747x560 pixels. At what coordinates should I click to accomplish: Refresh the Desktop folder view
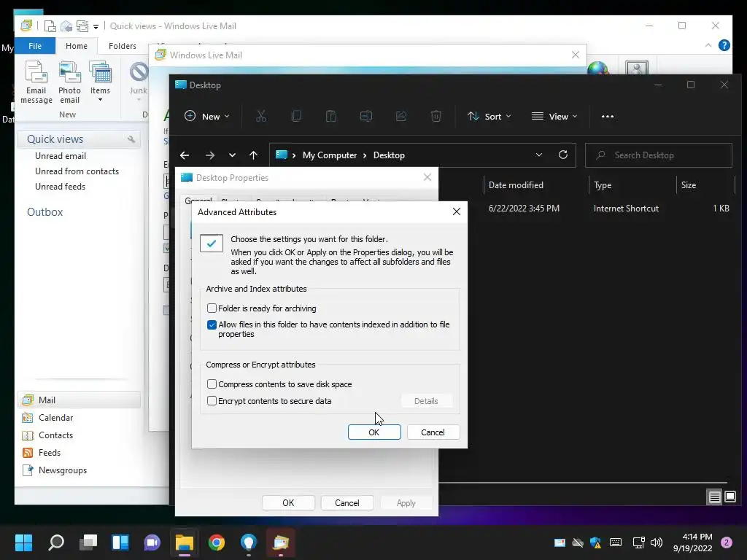pyautogui.click(x=563, y=155)
